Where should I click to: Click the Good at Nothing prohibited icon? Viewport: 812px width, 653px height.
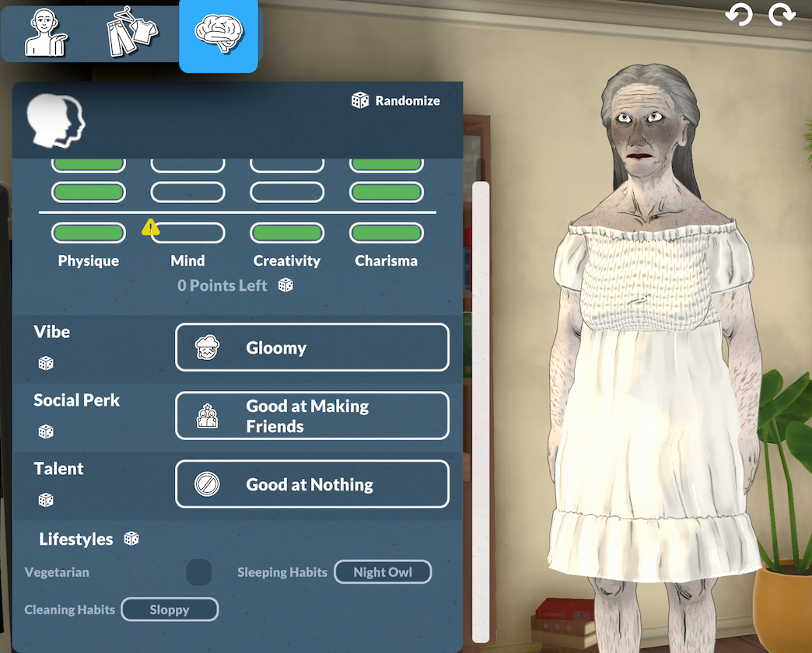pos(207,484)
